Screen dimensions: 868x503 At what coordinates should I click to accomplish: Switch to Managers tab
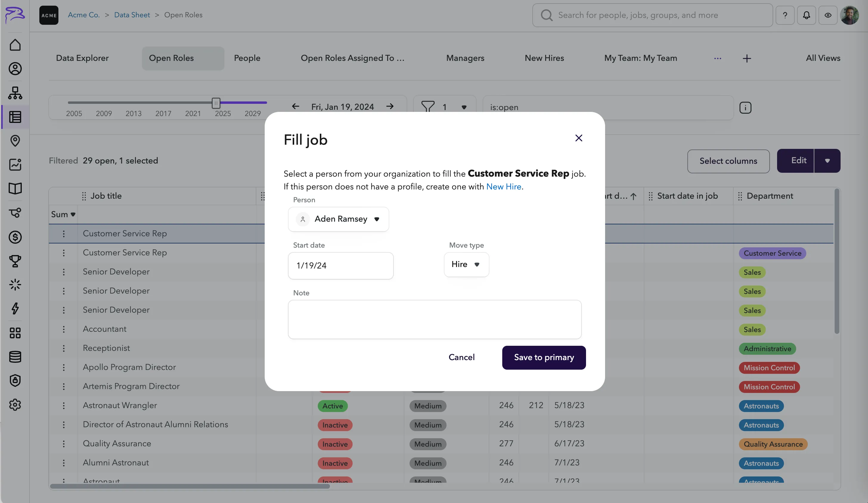(465, 58)
